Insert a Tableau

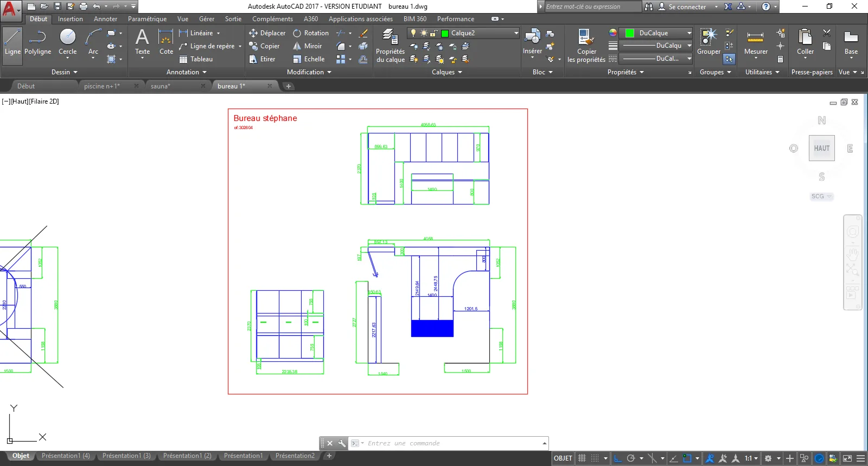[196, 59]
